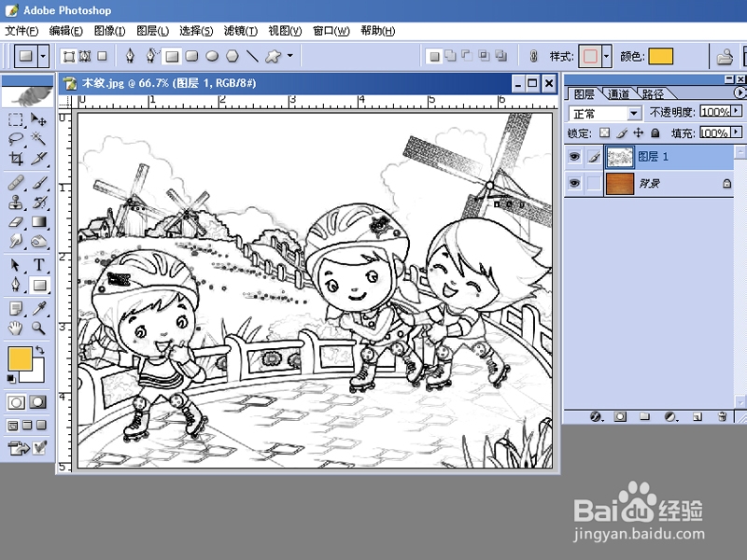Pick the Clone Stamp tool
Screen dimensions: 747x560
click(16, 203)
